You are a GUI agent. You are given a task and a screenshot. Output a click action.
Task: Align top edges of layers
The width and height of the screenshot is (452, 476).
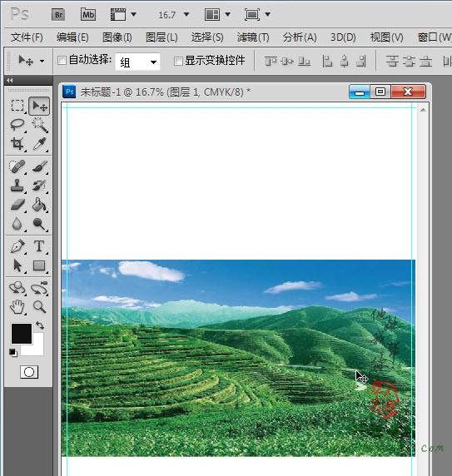(271, 62)
